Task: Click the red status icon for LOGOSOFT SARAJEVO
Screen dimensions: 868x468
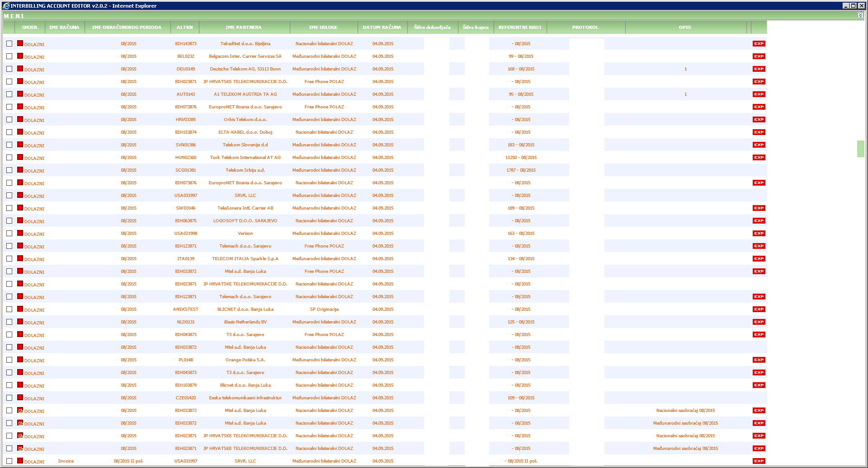Action: pyautogui.click(x=20, y=220)
